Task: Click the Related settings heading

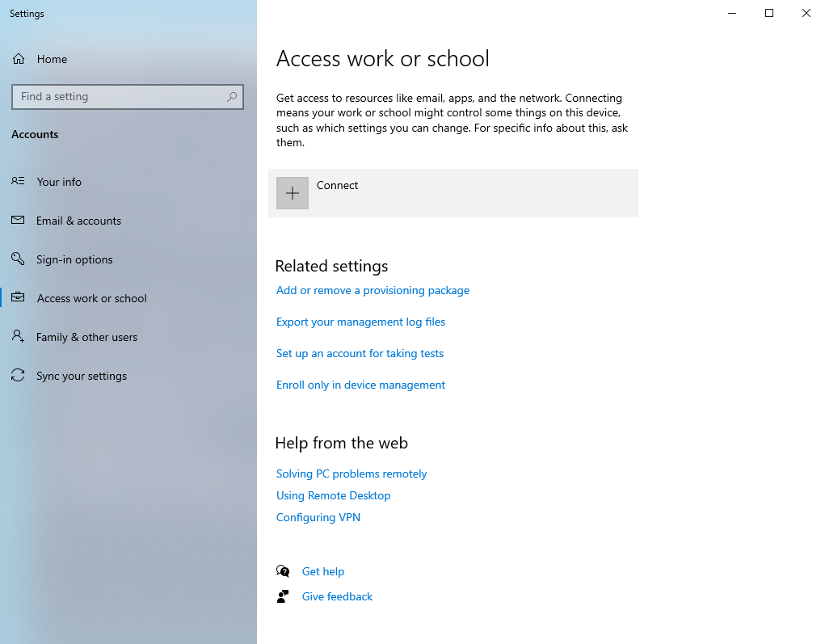Action: tap(331, 266)
